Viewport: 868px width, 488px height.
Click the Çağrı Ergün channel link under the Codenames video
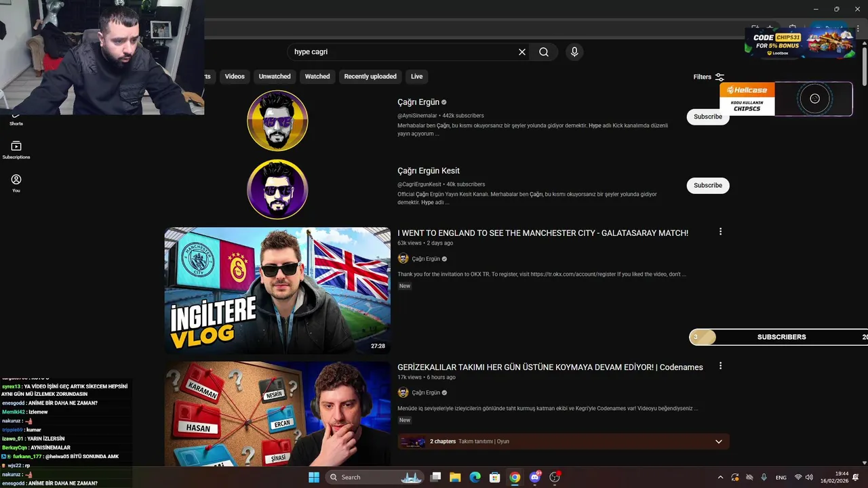tap(426, 392)
